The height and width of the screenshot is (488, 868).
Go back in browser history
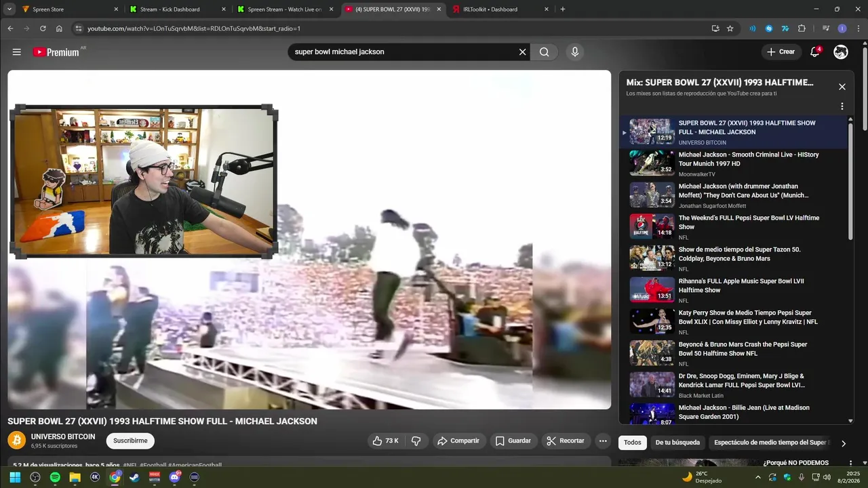pos(10,28)
